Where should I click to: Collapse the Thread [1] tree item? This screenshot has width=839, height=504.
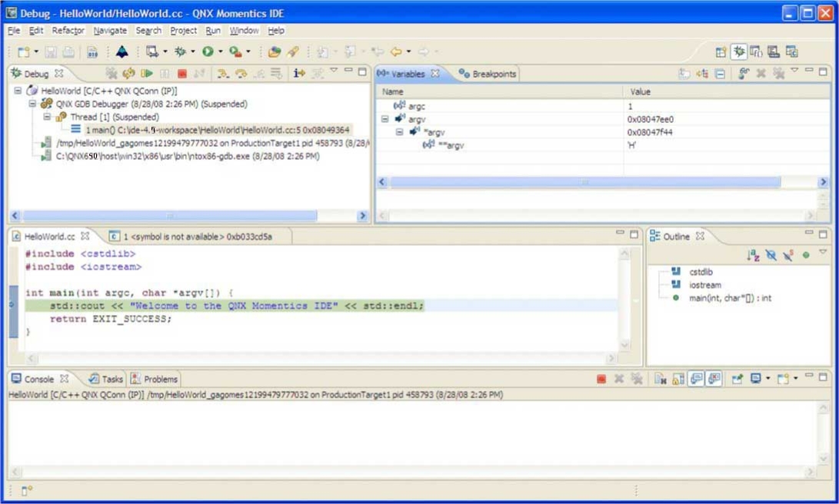tap(46, 117)
